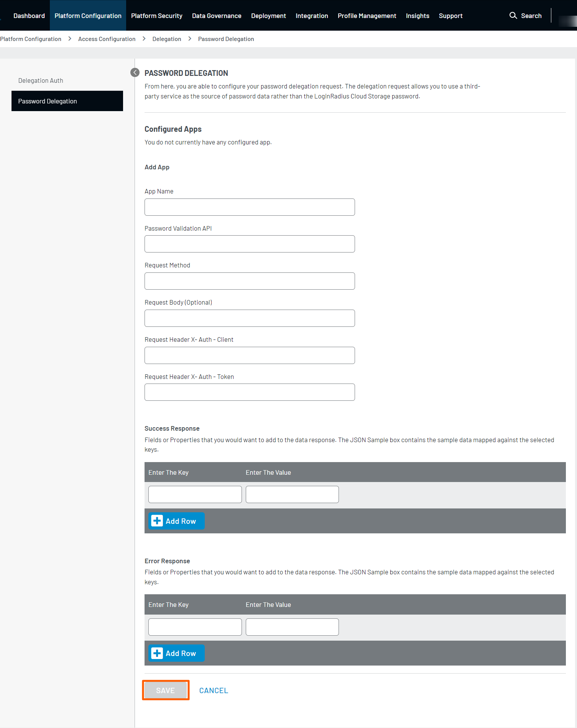The image size is (577, 728).
Task: Click Add Row under Success Response
Action: click(176, 521)
